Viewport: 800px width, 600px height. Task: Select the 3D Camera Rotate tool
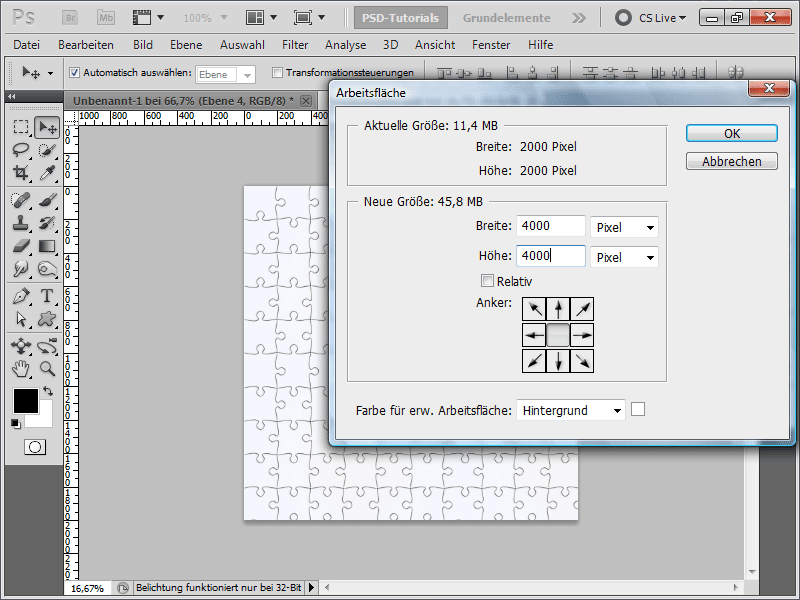coord(47,346)
